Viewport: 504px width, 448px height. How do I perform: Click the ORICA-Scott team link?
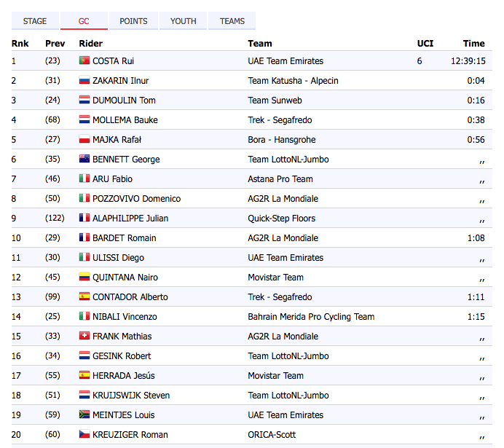[x=272, y=435]
